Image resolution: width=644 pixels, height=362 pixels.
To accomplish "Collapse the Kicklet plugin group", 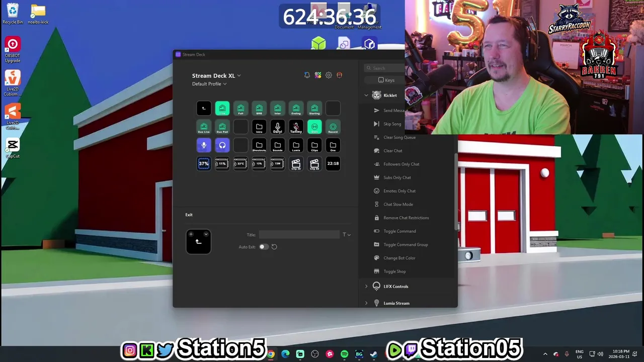I will pos(366,95).
